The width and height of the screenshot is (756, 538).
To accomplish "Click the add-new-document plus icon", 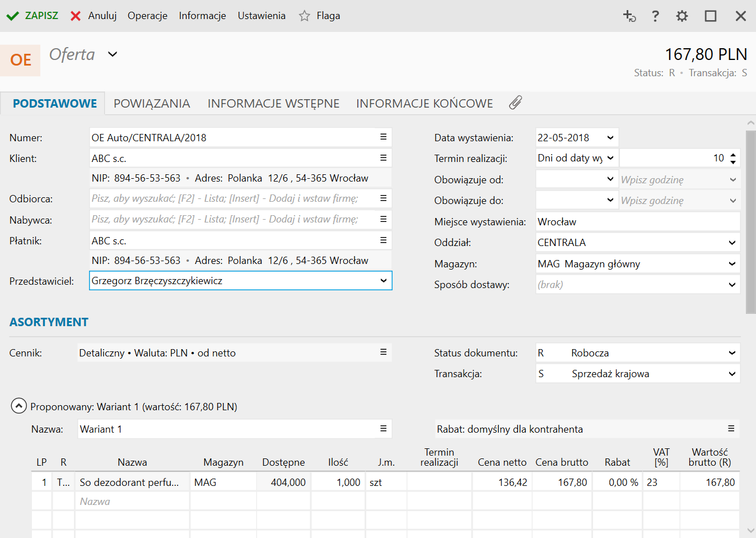I will pos(629,16).
